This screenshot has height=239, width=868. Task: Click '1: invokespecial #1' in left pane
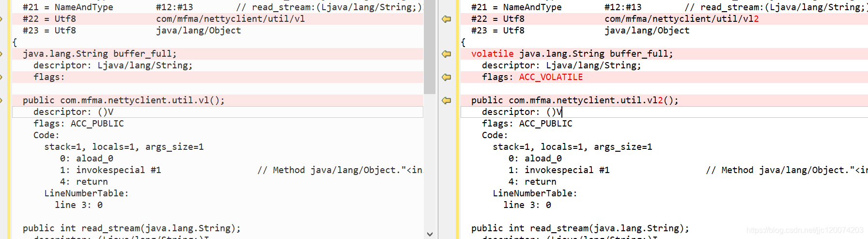pyautogui.click(x=110, y=170)
